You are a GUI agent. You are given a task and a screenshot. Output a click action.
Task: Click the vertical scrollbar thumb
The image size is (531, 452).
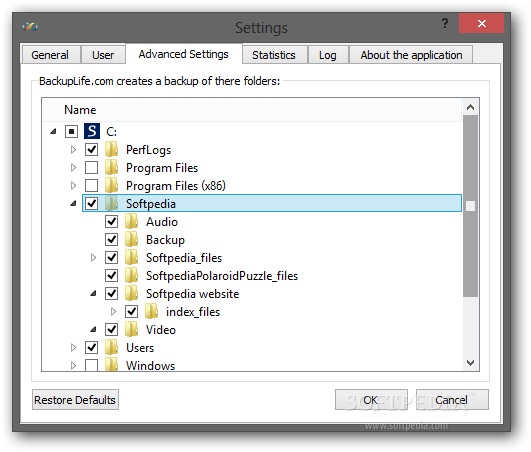(x=470, y=206)
